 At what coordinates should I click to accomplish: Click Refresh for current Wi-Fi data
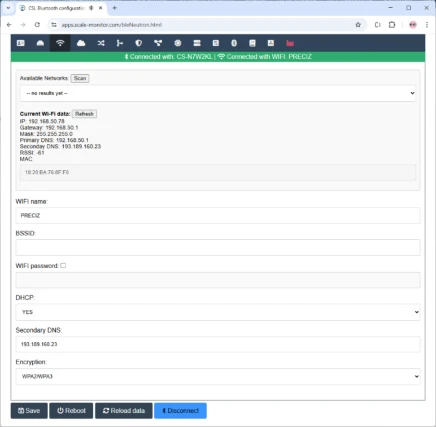point(84,114)
